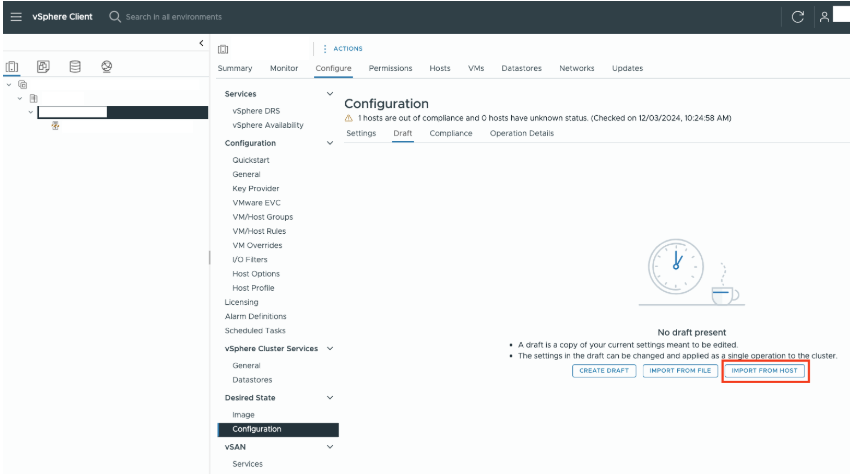Image resolution: width=850 pixels, height=474 pixels.
Task: Click the Import From Host button
Action: pyautogui.click(x=764, y=370)
